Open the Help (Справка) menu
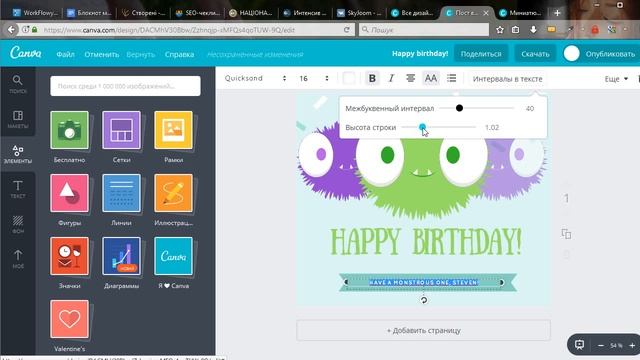This screenshot has width=640, height=360. click(179, 54)
